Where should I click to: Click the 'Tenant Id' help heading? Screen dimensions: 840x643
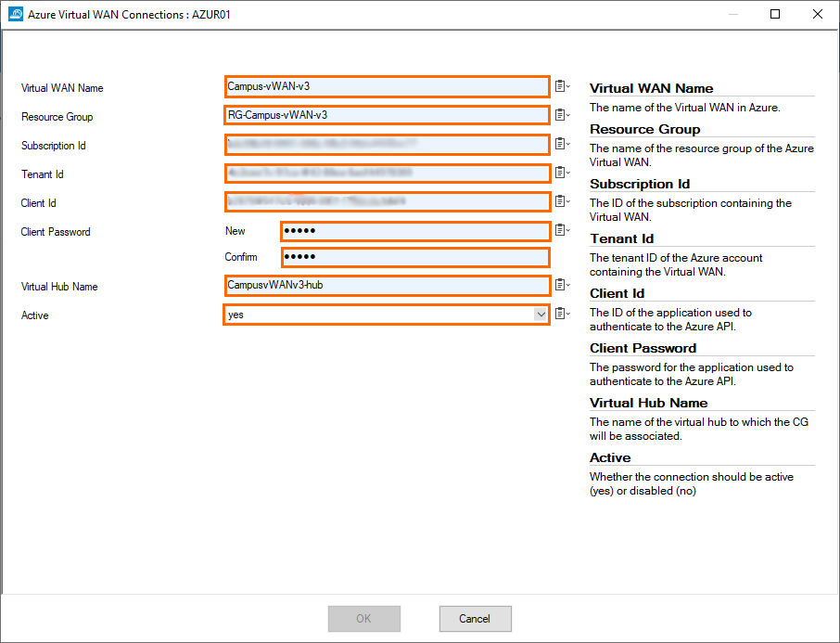[621, 238]
